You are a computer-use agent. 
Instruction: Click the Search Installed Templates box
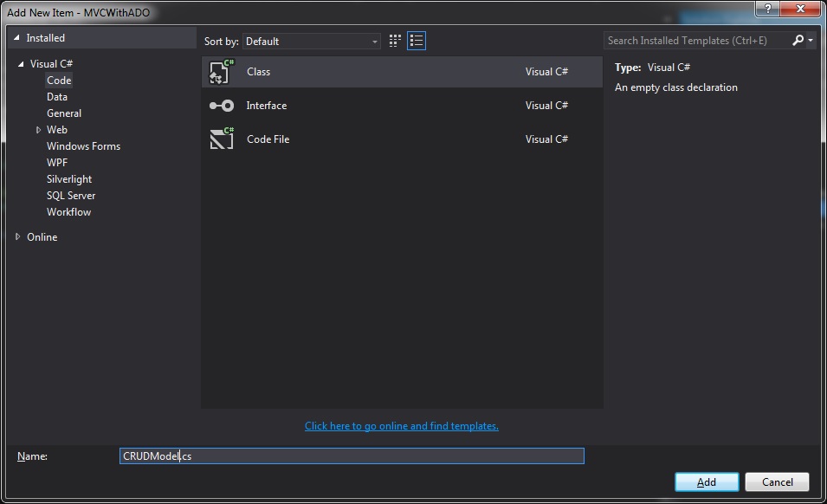point(697,41)
